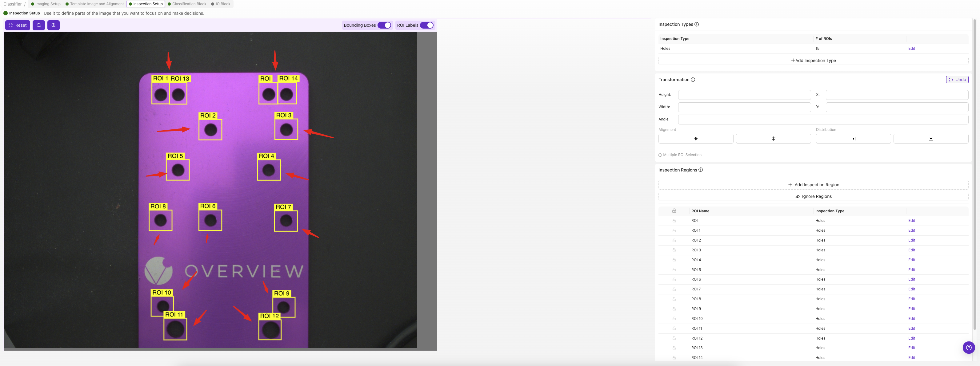Edit the Holes inspection type
The width and height of the screenshot is (980, 366).
coord(912,48)
